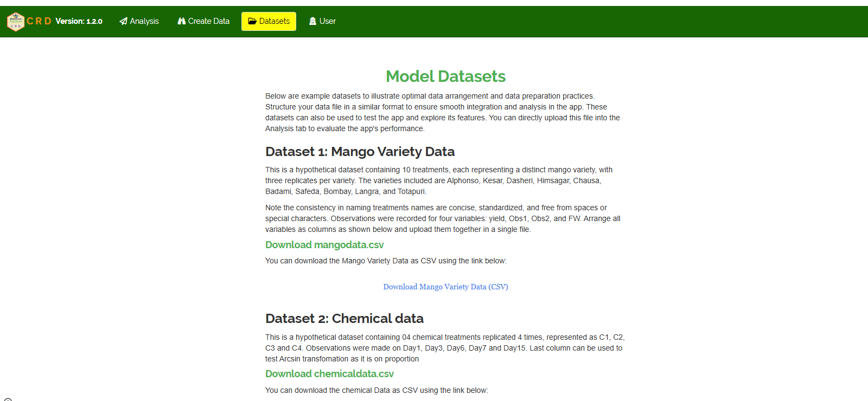Click the chemical treatments description paragraph
Viewport: 868px width, 401px height.
pyautogui.click(x=444, y=348)
